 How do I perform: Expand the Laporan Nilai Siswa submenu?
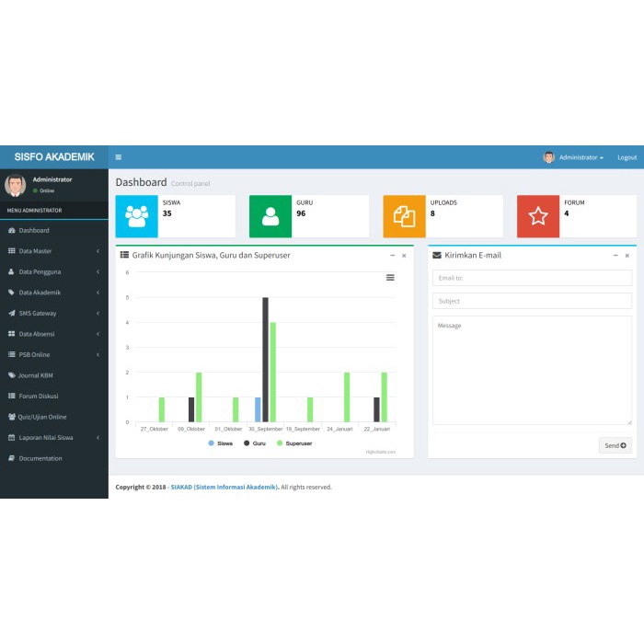pos(54,437)
